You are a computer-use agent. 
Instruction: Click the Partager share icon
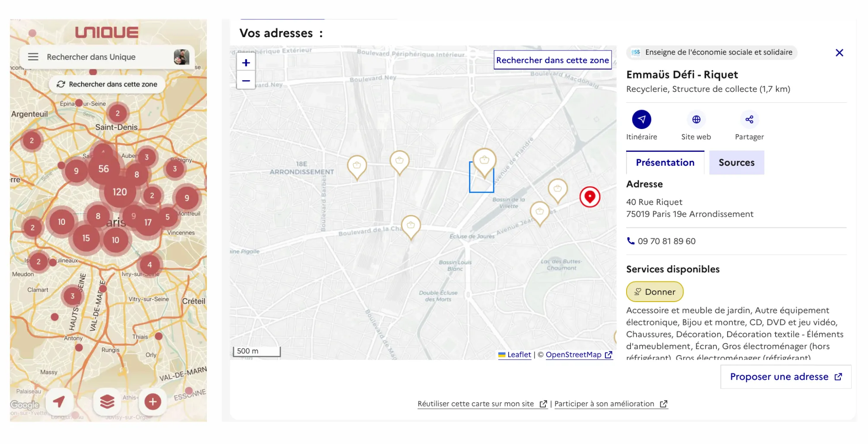749,120
